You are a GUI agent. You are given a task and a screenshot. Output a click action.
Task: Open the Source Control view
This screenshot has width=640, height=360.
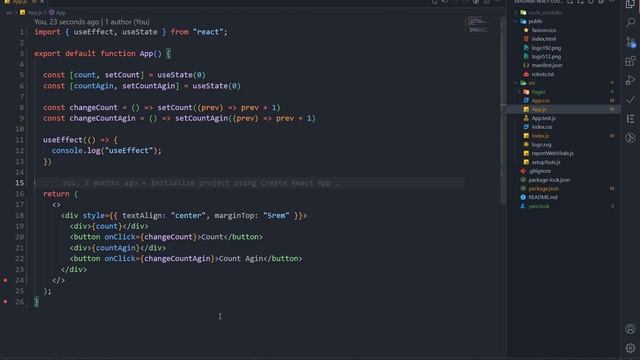pyautogui.click(x=631, y=42)
